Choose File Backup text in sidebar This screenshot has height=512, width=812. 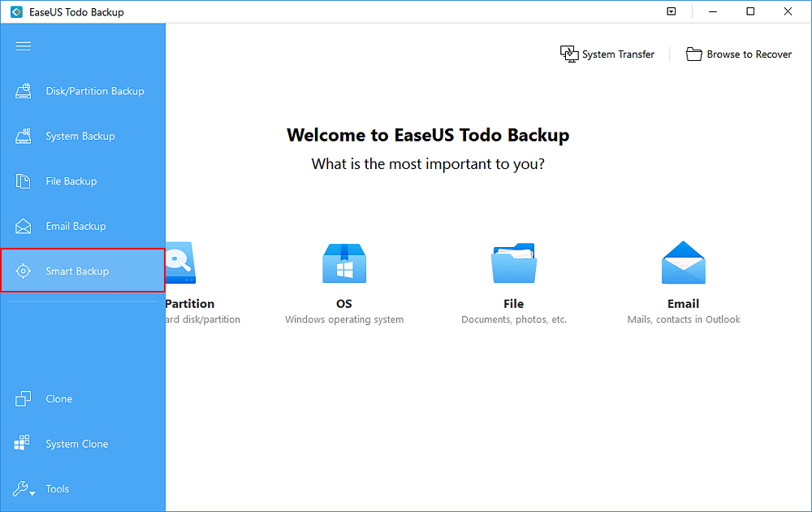tap(71, 181)
